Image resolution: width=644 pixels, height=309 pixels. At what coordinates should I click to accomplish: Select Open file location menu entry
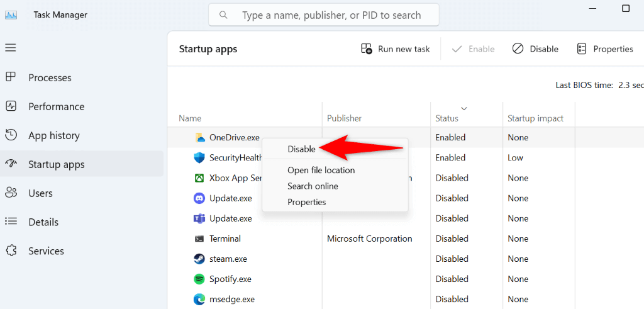[321, 170]
